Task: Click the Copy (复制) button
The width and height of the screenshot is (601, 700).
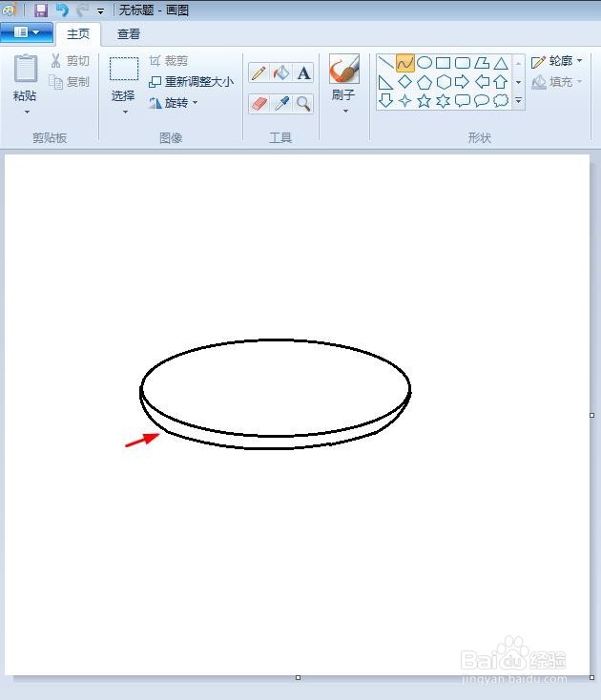Action: [70, 82]
